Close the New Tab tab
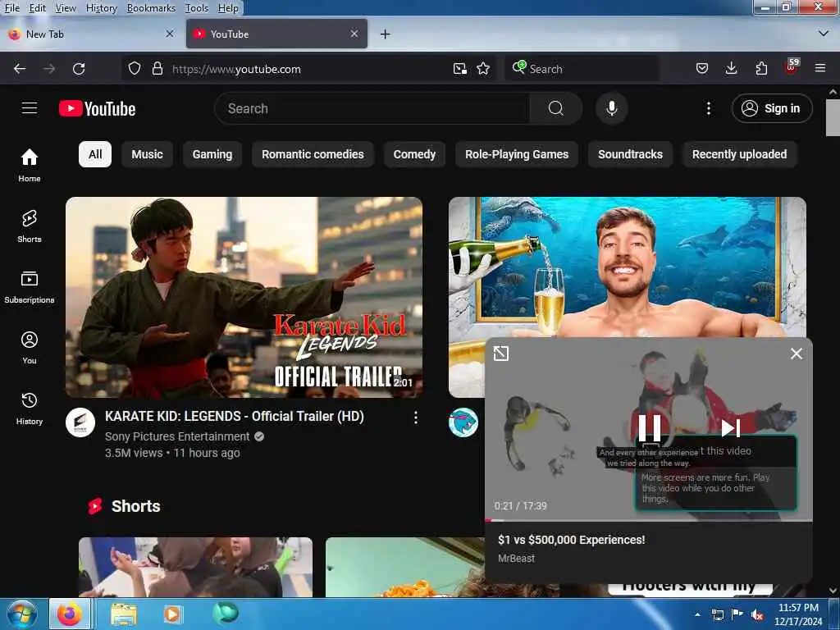Image resolution: width=840 pixels, height=630 pixels. click(x=169, y=34)
